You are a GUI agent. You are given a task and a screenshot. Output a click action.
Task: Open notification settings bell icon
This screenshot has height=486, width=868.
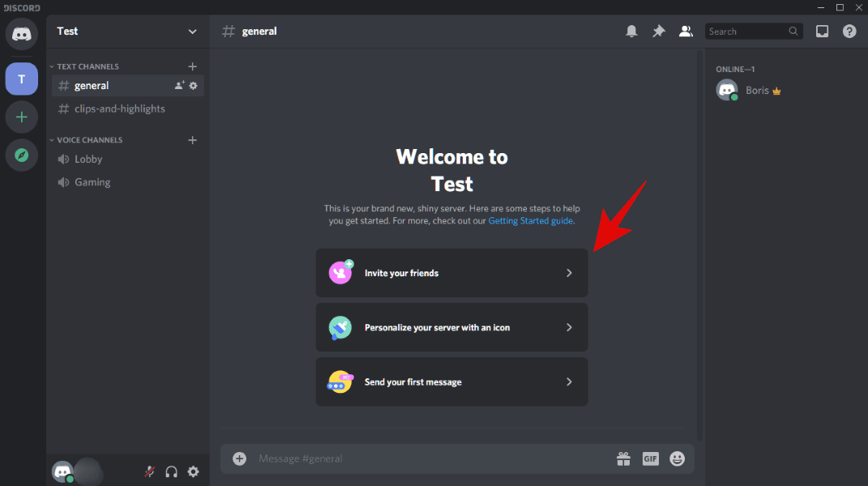click(x=631, y=31)
